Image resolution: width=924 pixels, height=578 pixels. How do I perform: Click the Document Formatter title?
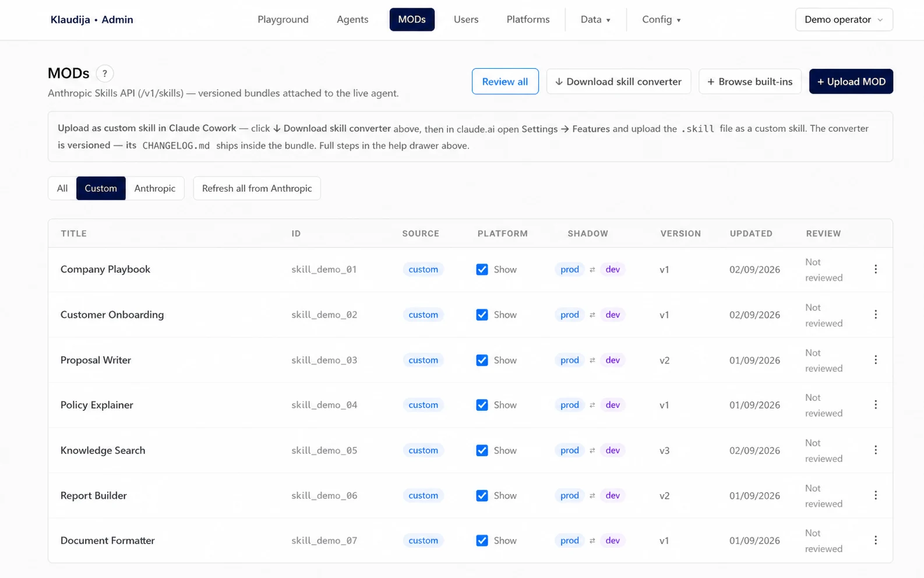click(107, 541)
